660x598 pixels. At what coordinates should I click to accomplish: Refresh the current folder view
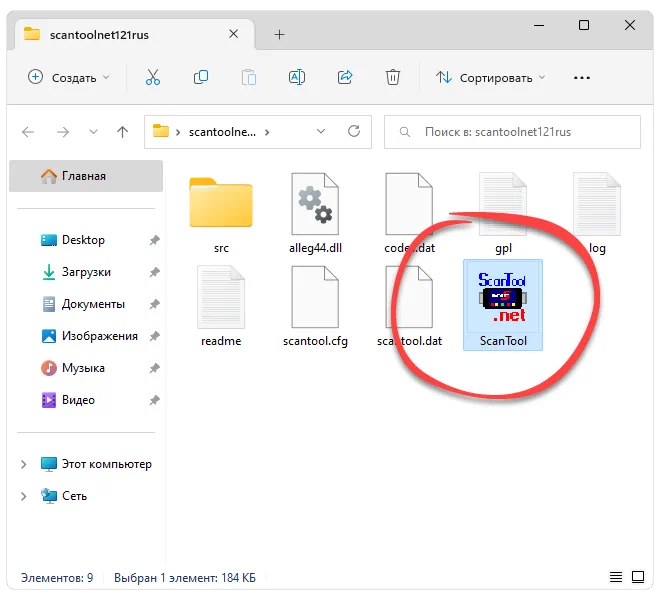click(x=354, y=131)
